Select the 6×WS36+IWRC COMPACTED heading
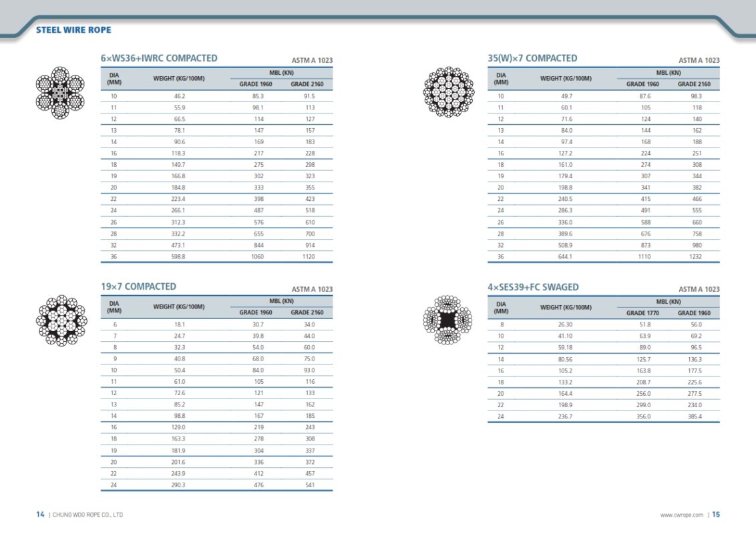 [x=159, y=59]
